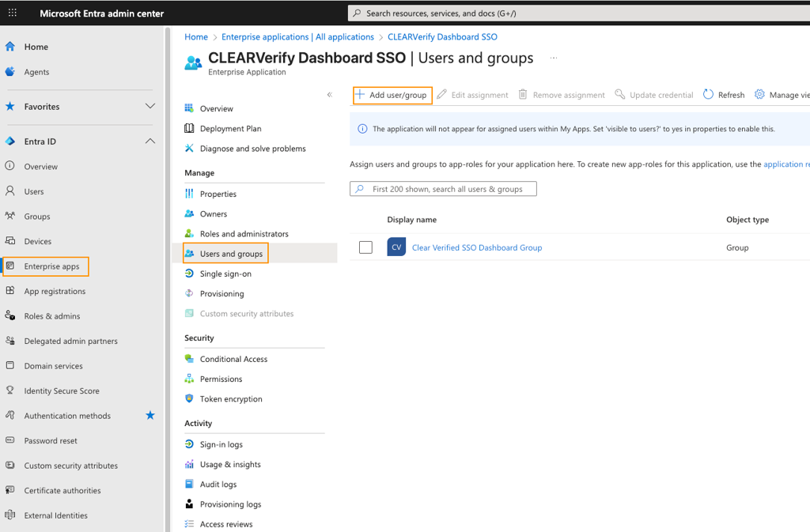
Task: Open Delegated admin partners in sidebar
Action: (70, 341)
